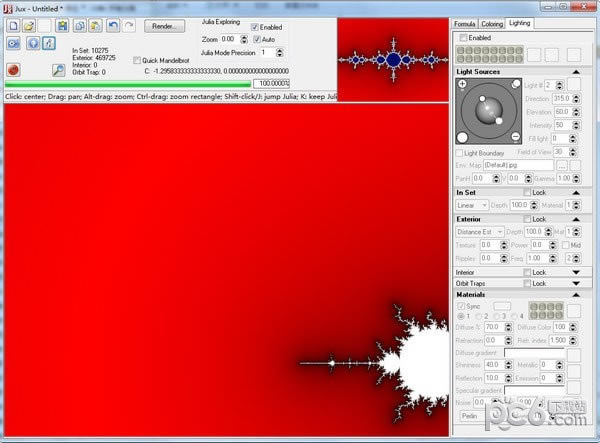The height and width of the screenshot is (443, 600).
Task: Enable the Quick Mandelbrot checkbox
Action: [138, 60]
